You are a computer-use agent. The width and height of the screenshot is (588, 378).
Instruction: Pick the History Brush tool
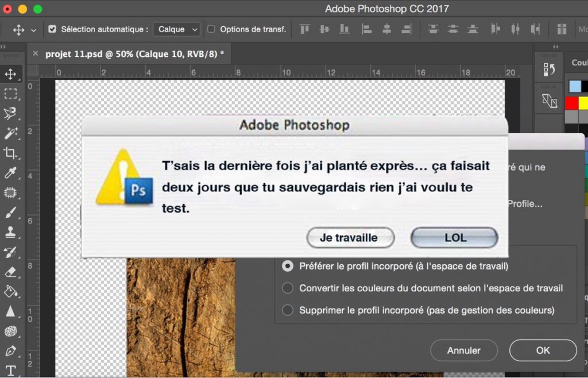[10, 252]
